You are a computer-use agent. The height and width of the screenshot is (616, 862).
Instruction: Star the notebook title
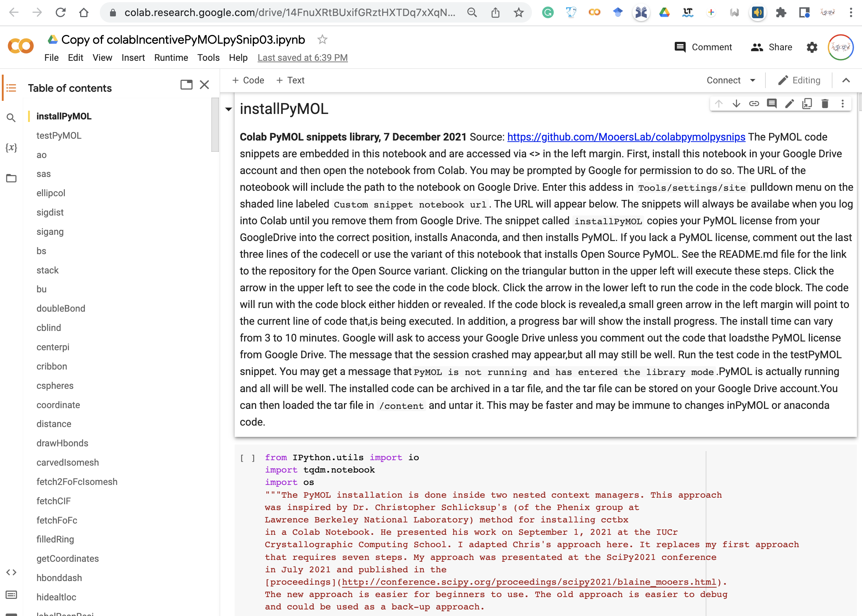pos(322,39)
